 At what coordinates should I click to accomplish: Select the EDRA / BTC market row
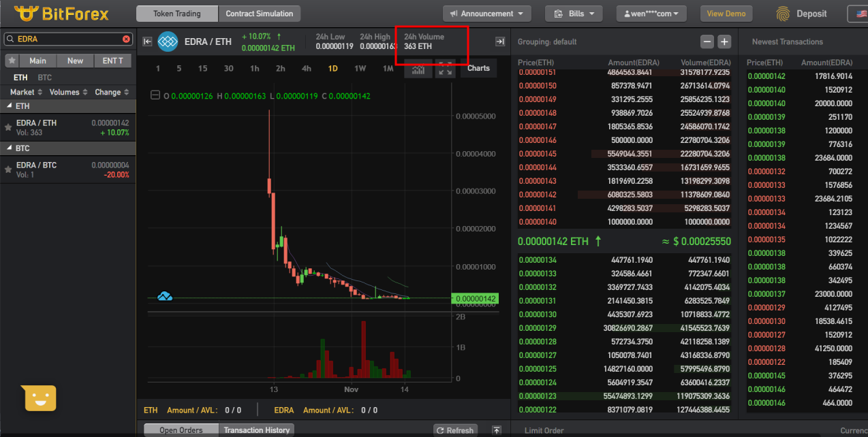[68, 169]
